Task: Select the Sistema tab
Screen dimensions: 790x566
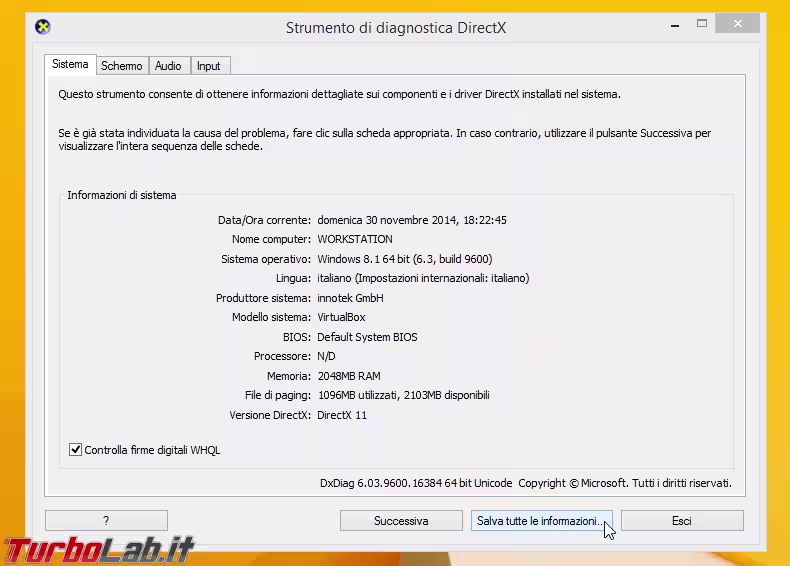Action: pos(70,65)
